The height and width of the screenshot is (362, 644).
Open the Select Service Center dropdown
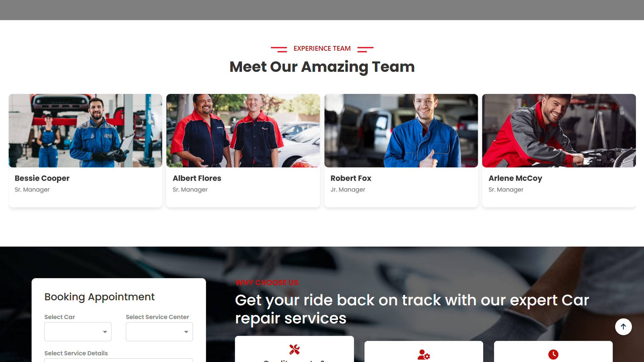point(159,331)
